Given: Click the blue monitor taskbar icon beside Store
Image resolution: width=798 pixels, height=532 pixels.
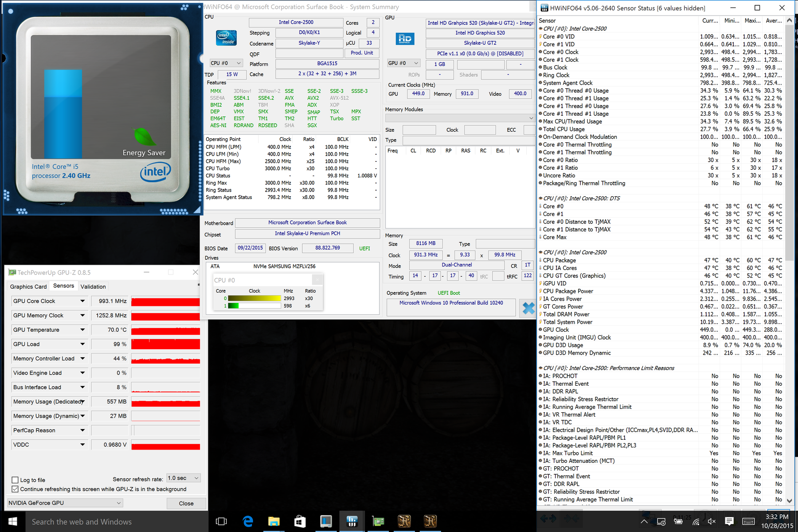Looking at the screenshot, I should tap(326, 521).
